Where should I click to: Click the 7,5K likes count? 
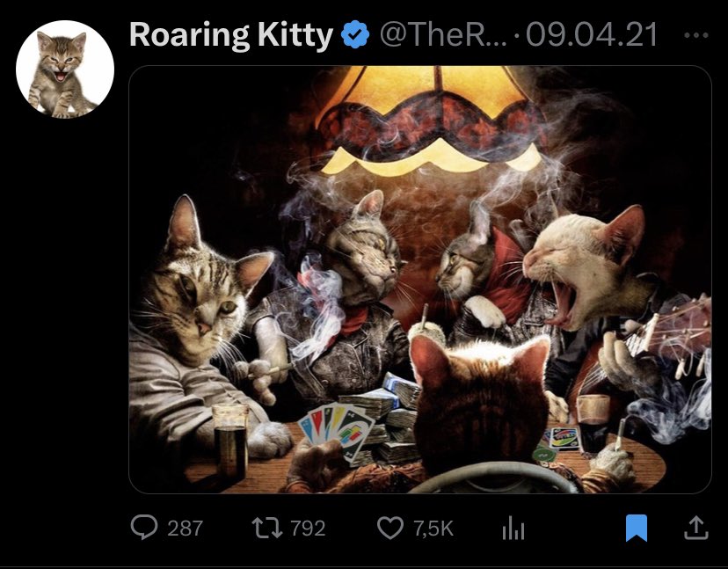[433, 528]
